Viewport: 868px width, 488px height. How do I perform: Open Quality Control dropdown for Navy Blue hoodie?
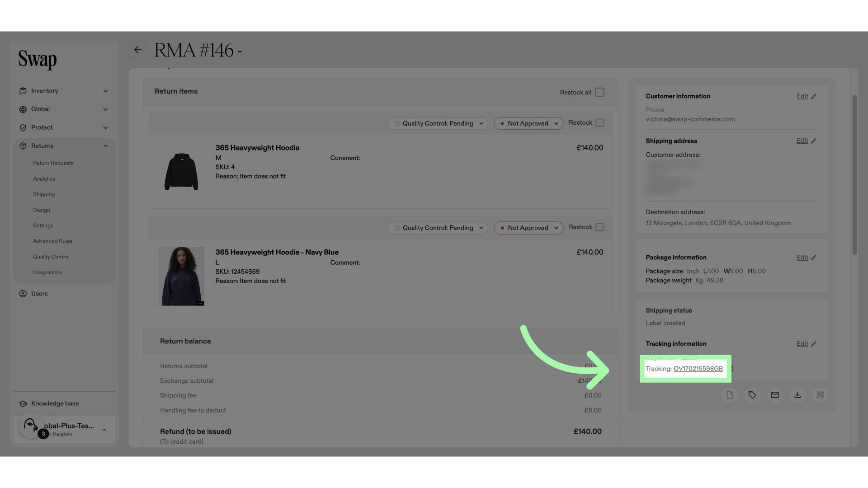(x=437, y=228)
